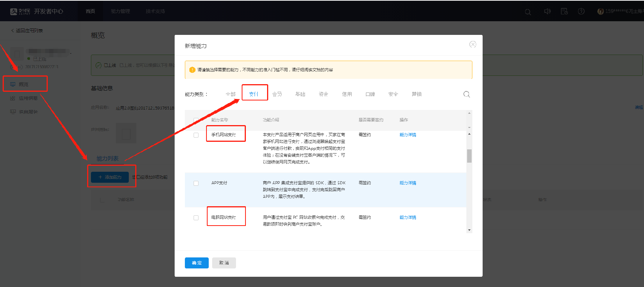Screen dimensions: 644x287
Task: Click the announcement speaker icon in header
Action: tap(547, 11)
